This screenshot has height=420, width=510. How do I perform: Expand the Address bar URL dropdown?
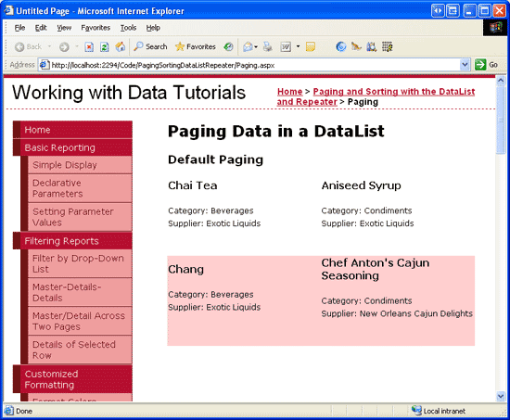[465, 65]
